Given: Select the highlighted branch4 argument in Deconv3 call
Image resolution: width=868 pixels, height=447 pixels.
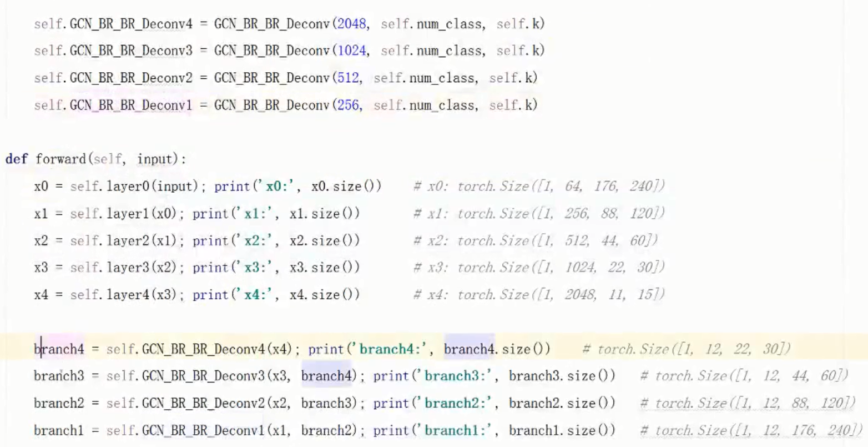Looking at the screenshot, I should pyautogui.click(x=327, y=376).
